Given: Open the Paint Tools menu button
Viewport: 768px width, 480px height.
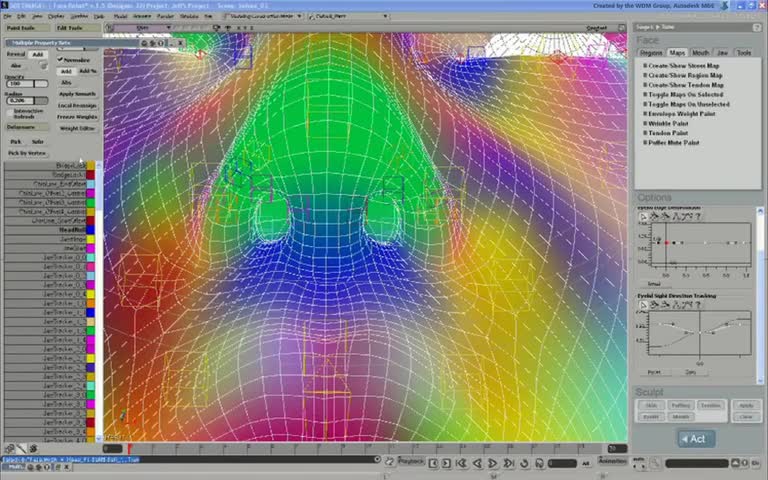Looking at the screenshot, I should (x=27, y=28).
